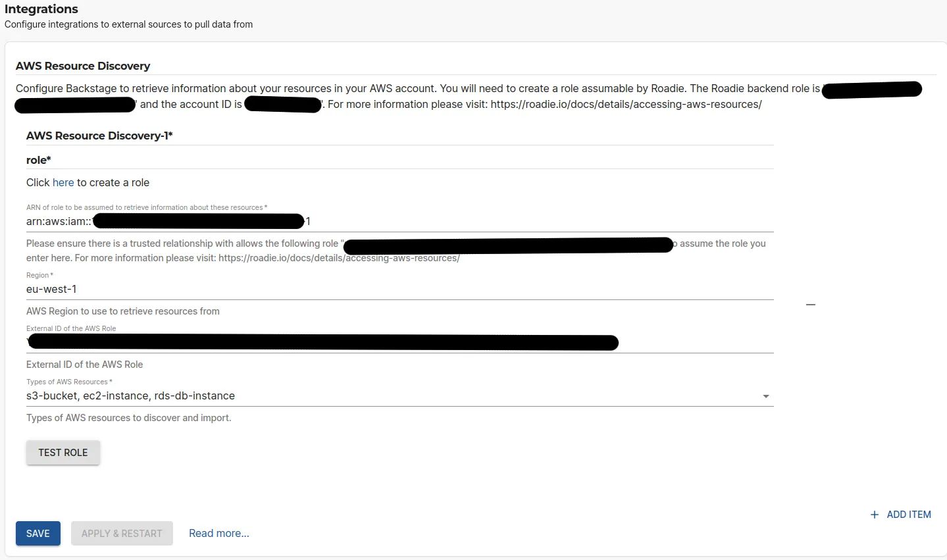Click the minus icon to remove the item

click(x=811, y=305)
